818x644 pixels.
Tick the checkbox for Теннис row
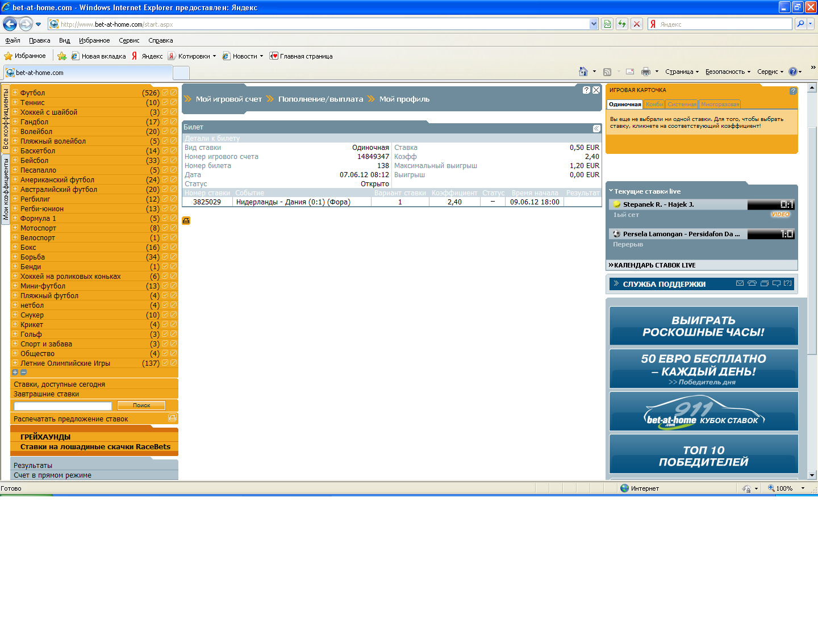point(165,102)
